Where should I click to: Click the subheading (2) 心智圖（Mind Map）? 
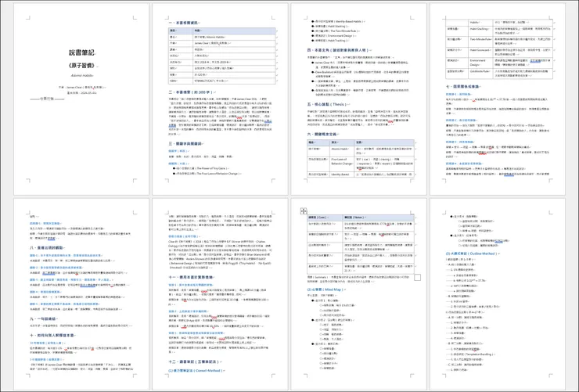coord(326,290)
